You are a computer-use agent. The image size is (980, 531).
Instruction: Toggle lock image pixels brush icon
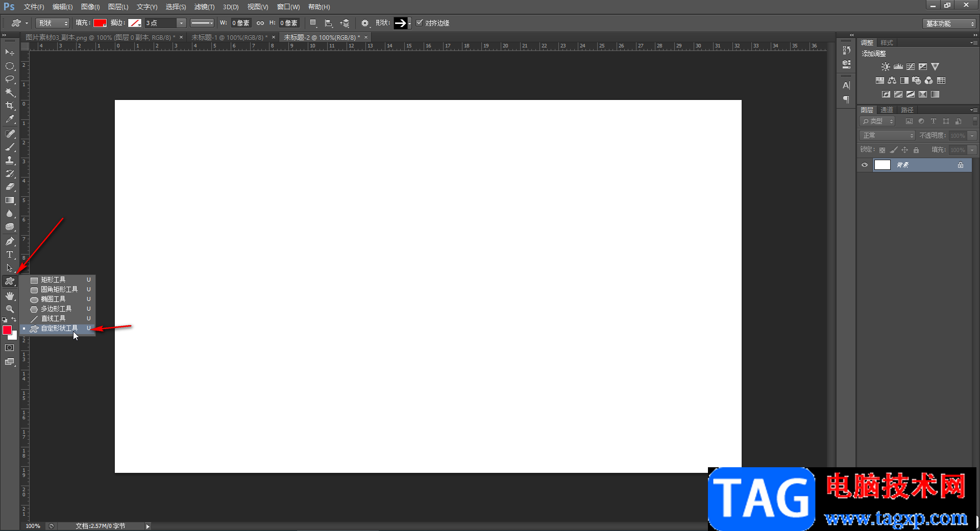coord(893,150)
